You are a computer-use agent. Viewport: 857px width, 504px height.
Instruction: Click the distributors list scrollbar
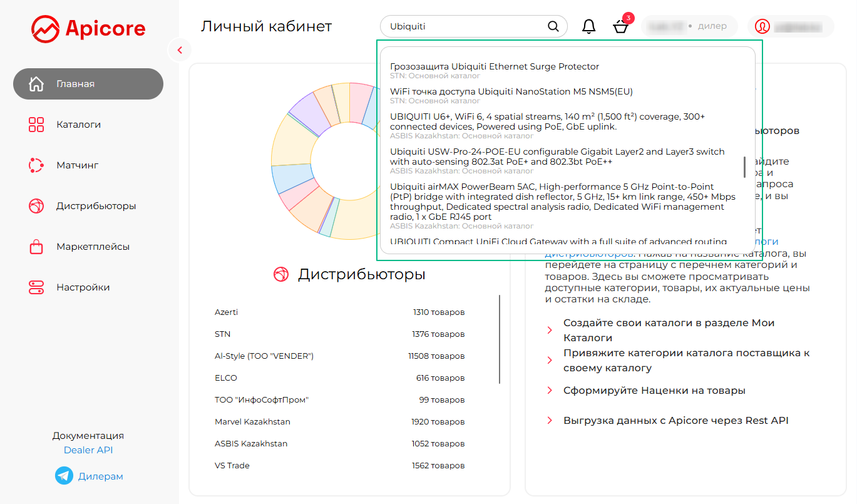pos(500,339)
